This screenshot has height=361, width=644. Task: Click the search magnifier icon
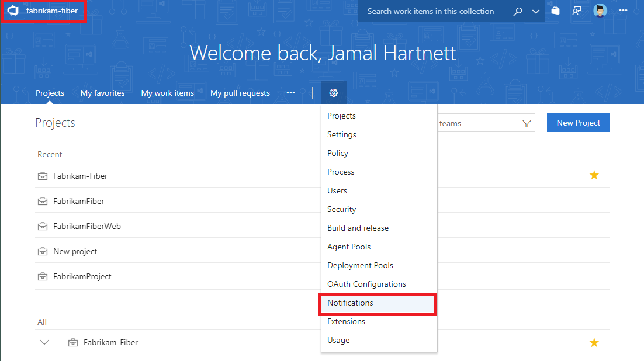click(518, 11)
